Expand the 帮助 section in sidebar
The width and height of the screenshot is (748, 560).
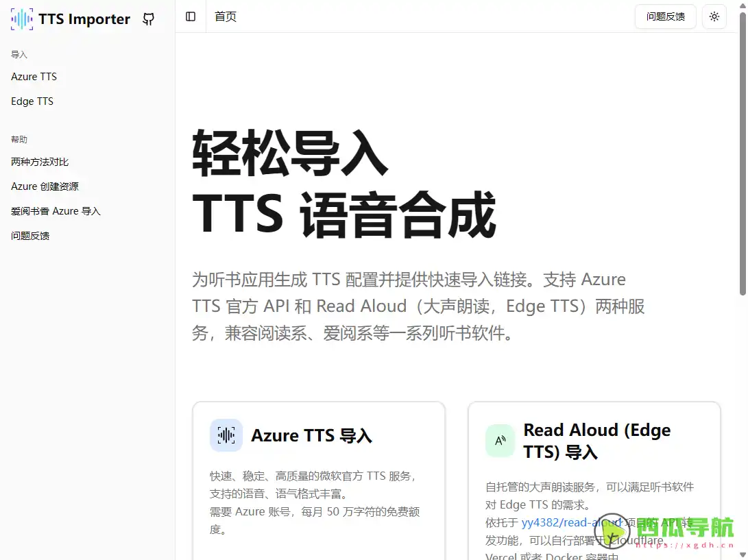pyautogui.click(x=19, y=139)
